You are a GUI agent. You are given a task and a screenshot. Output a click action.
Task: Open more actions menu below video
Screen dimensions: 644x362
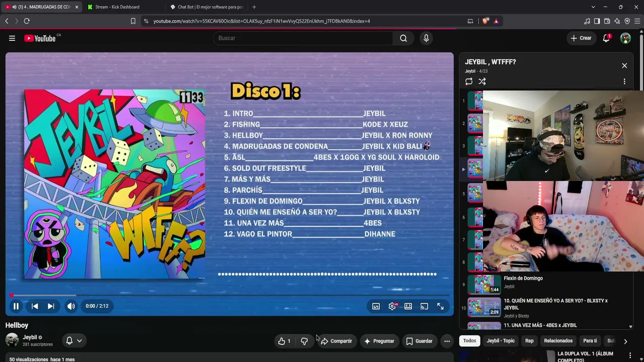447,341
